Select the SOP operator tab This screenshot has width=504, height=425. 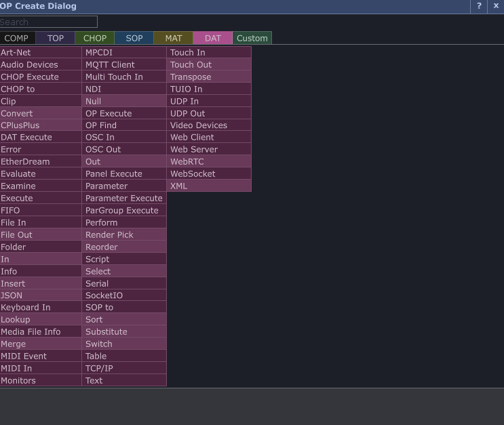pos(134,38)
